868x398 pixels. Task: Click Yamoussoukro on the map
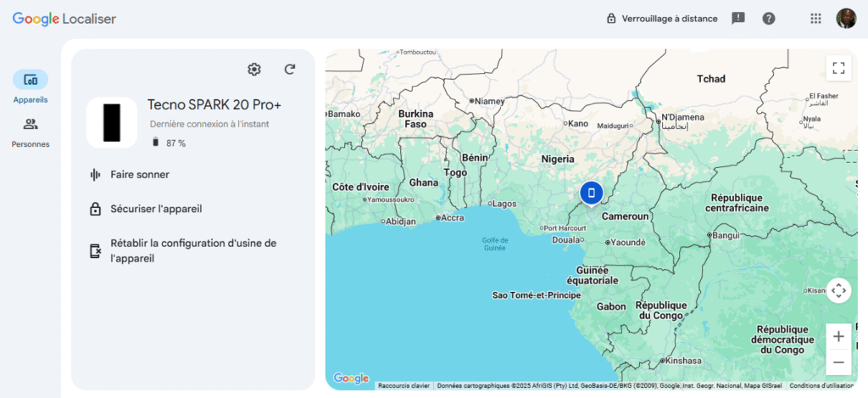pyautogui.click(x=392, y=199)
